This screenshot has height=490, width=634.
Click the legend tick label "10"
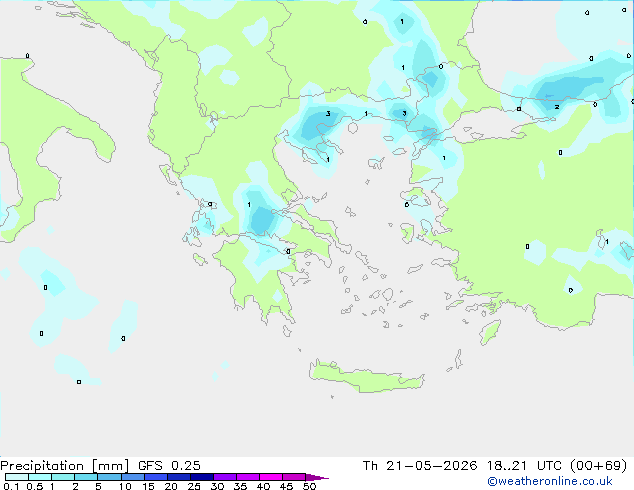click(125, 486)
